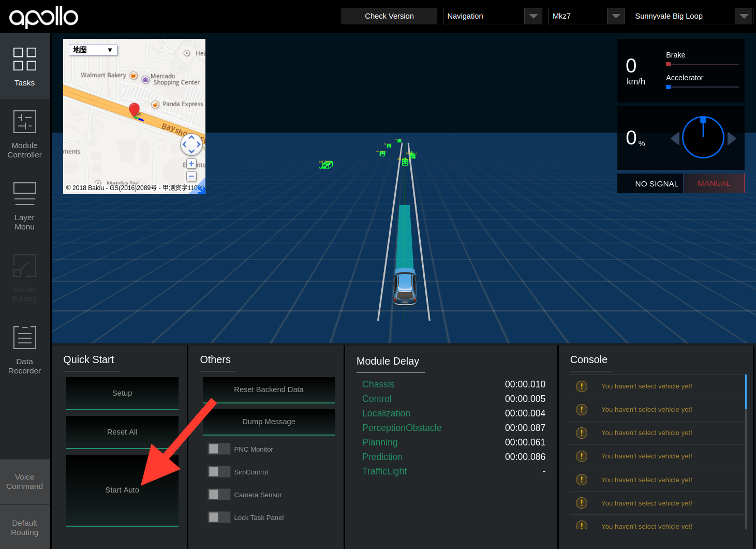Click the map zoom out minus icon

click(191, 176)
